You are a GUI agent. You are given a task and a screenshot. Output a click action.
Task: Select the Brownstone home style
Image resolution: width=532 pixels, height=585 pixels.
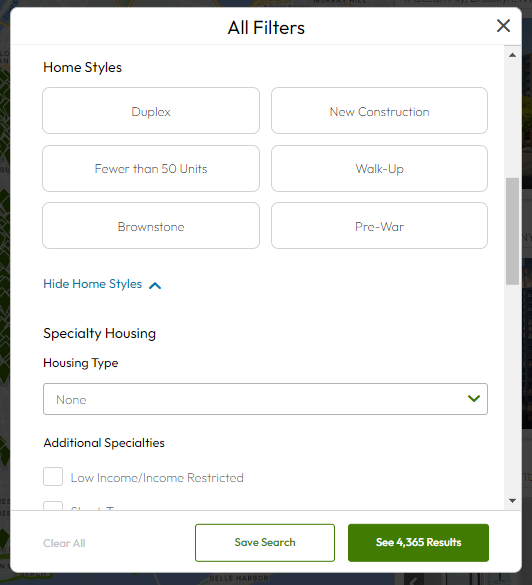click(151, 226)
